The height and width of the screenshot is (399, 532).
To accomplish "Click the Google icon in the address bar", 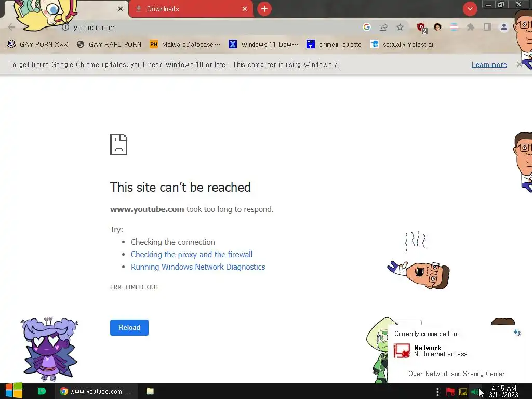I will [366, 27].
